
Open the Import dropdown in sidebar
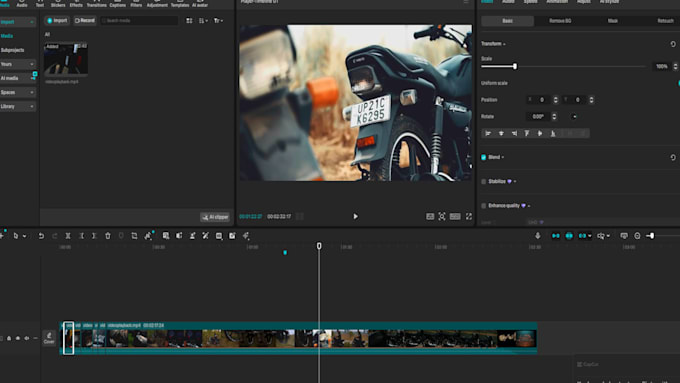[x=18, y=22]
